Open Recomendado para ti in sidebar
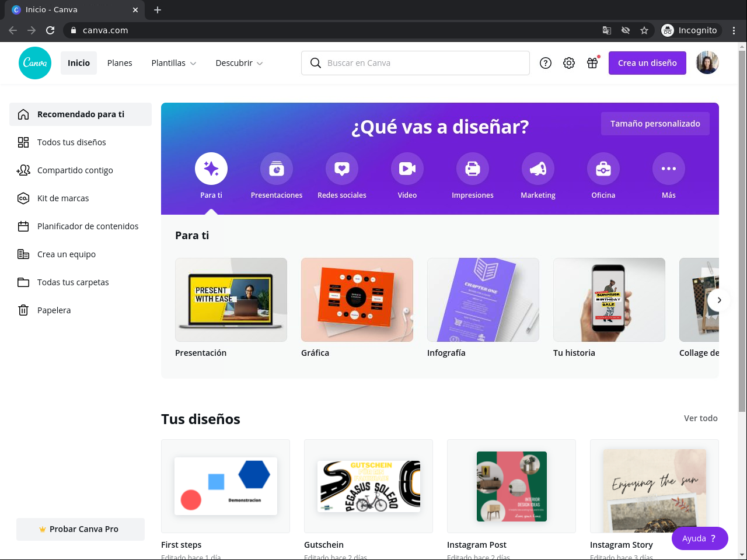 point(81,114)
